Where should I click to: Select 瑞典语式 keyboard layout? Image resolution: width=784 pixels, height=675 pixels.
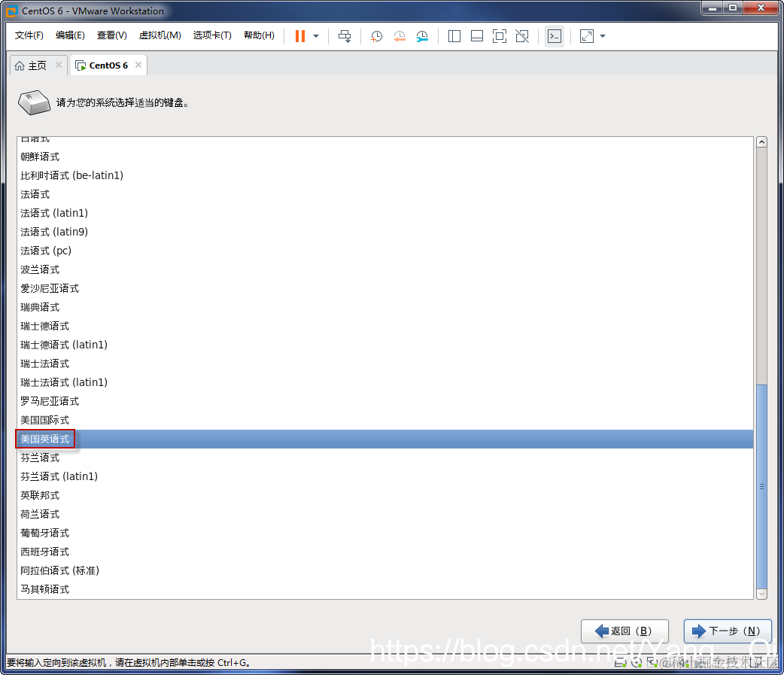point(385,308)
